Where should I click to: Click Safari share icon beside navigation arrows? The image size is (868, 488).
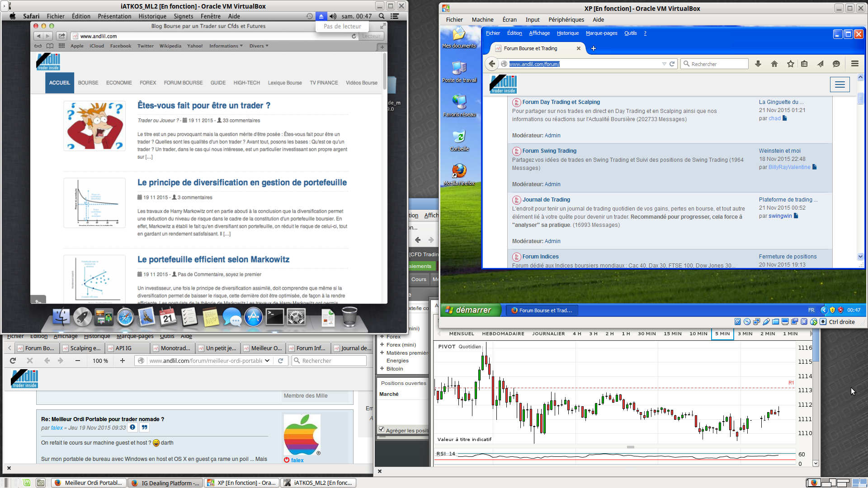[62, 36]
